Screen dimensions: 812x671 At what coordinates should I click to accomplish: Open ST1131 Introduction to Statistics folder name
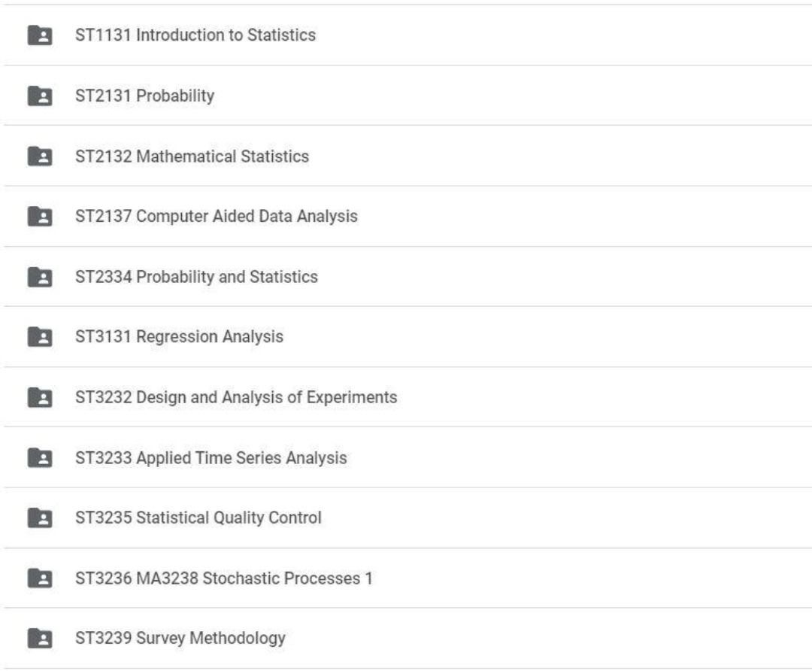tap(195, 35)
